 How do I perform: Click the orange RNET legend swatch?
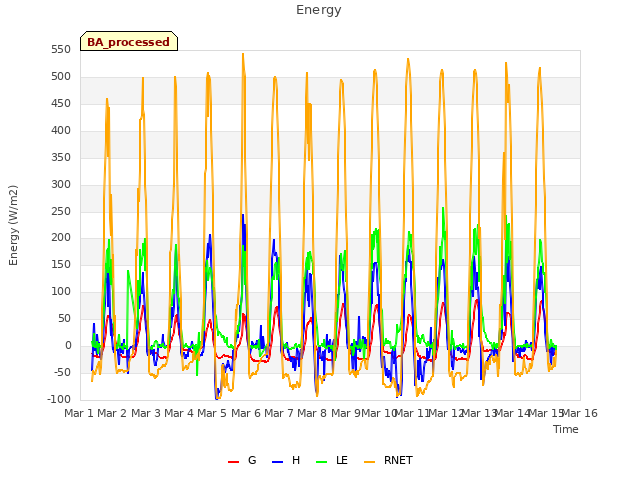pos(369,462)
